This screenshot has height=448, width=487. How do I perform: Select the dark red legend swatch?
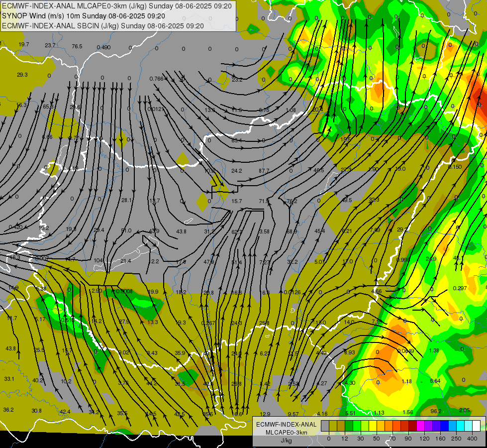[413, 426]
